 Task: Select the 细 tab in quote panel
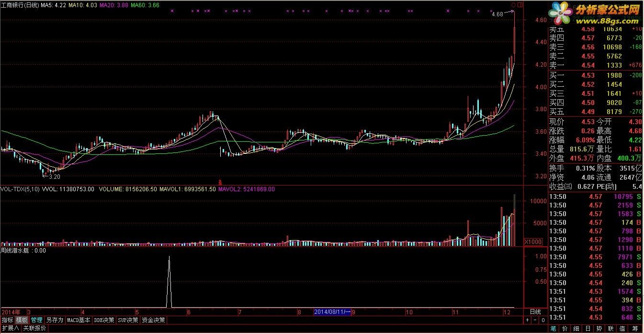577,328
